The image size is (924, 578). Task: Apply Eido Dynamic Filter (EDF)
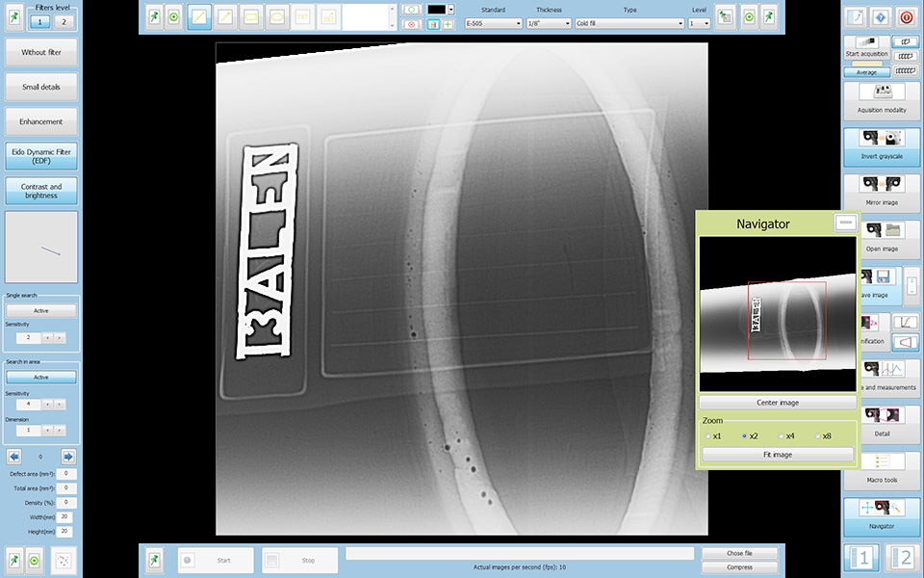[x=41, y=156]
